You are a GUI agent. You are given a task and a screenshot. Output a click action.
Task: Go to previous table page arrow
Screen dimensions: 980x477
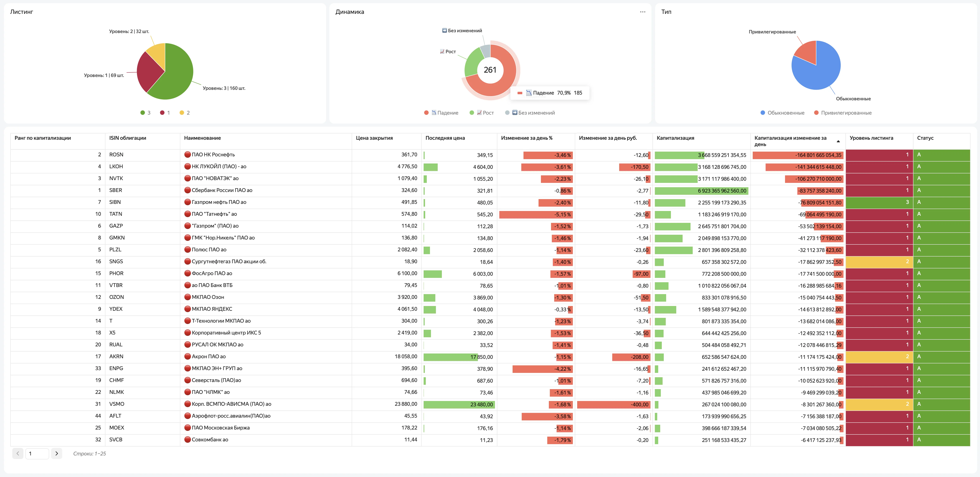click(x=18, y=453)
